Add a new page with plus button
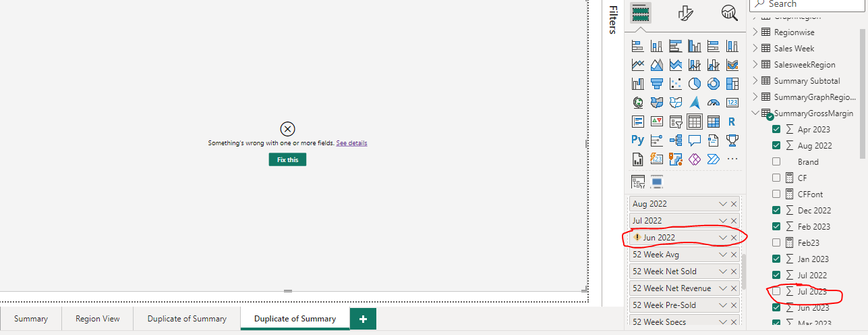The width and height of the screenshot is (868, 335). point(363,319)
